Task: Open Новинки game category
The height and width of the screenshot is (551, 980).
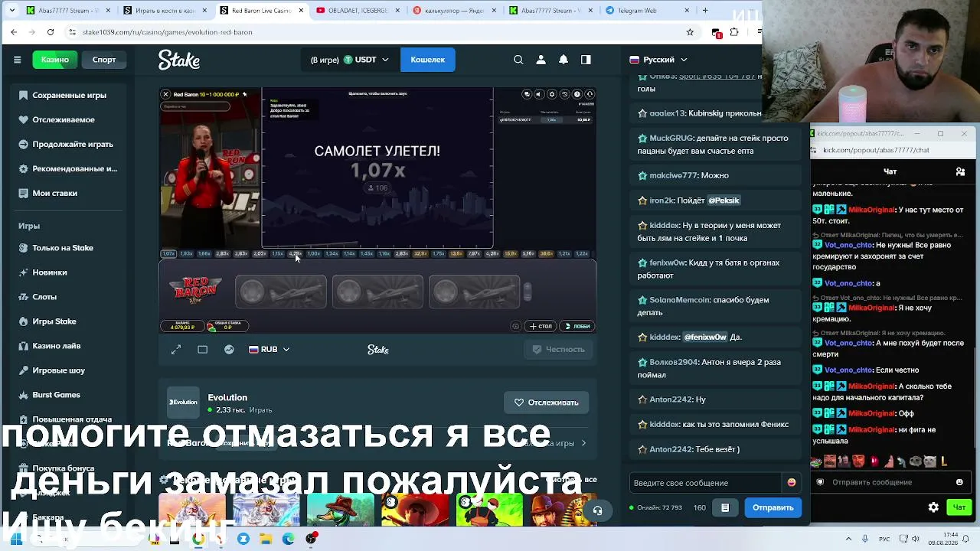Action: [x=50, y=272]
